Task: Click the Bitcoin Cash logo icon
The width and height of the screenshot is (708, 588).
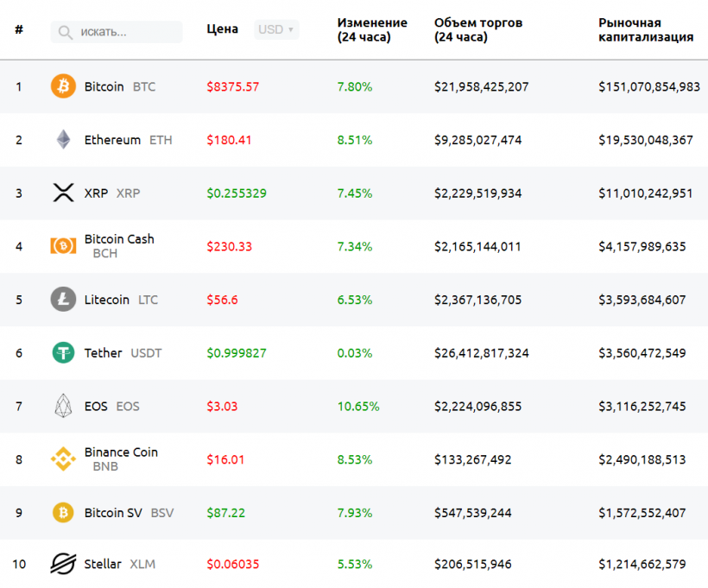Action: tap(63, 246)
